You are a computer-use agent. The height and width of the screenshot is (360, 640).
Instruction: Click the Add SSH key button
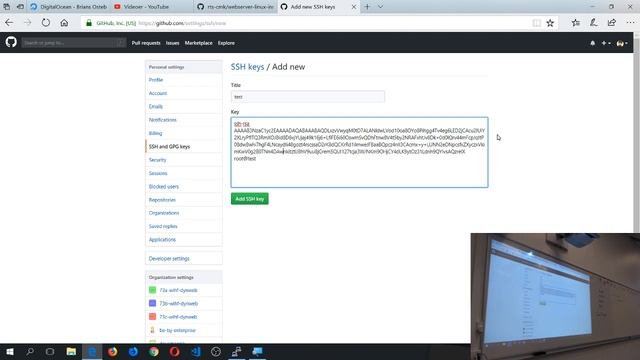pos(249,199)
